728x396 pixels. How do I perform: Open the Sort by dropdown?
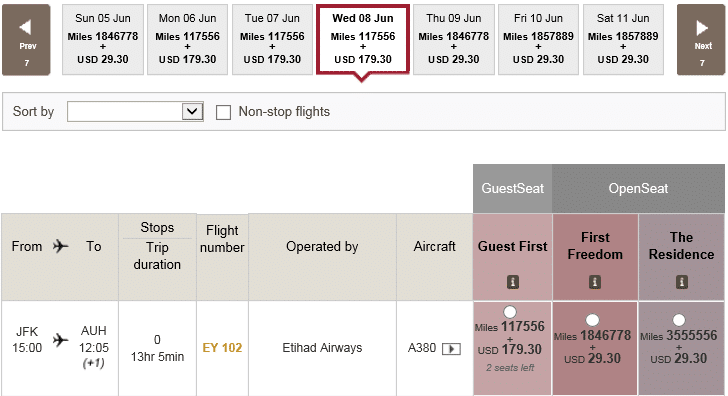pyautogui.click(x=135, y=111)
